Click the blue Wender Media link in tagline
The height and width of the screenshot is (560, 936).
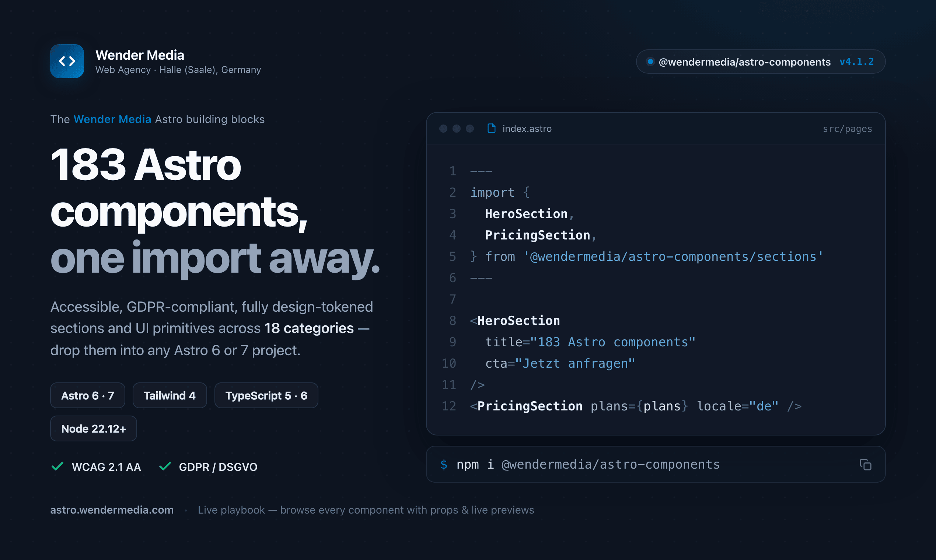(112, 119)
